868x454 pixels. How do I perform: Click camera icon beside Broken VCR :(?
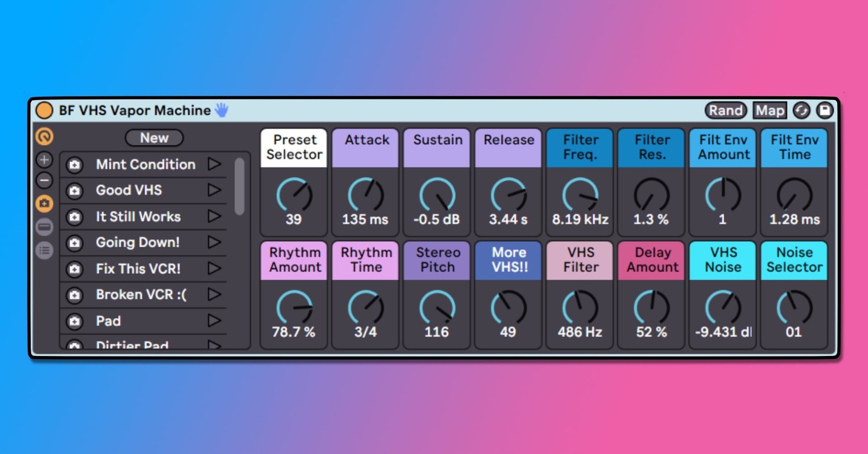click(x=75, y=295)
